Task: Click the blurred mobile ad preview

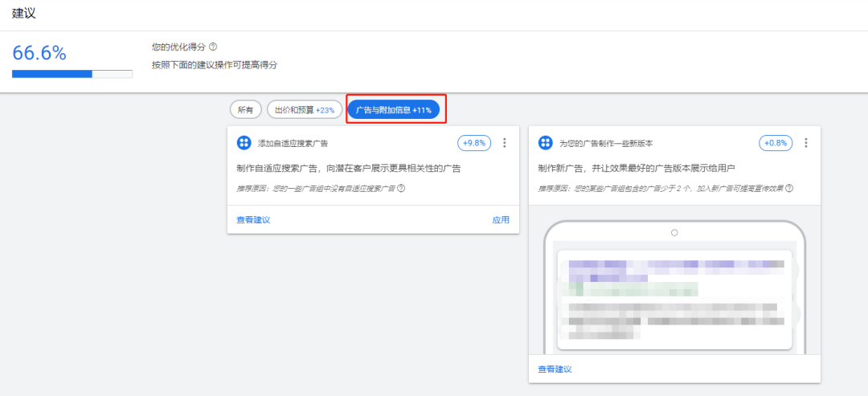Action: [x=674, y=297]
